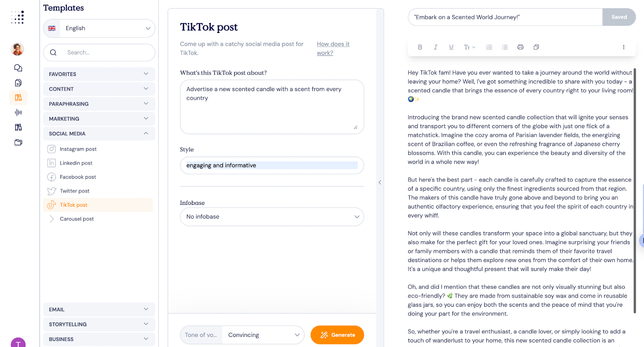Open the documents panel from the sidebar

[x=18, y=83]
